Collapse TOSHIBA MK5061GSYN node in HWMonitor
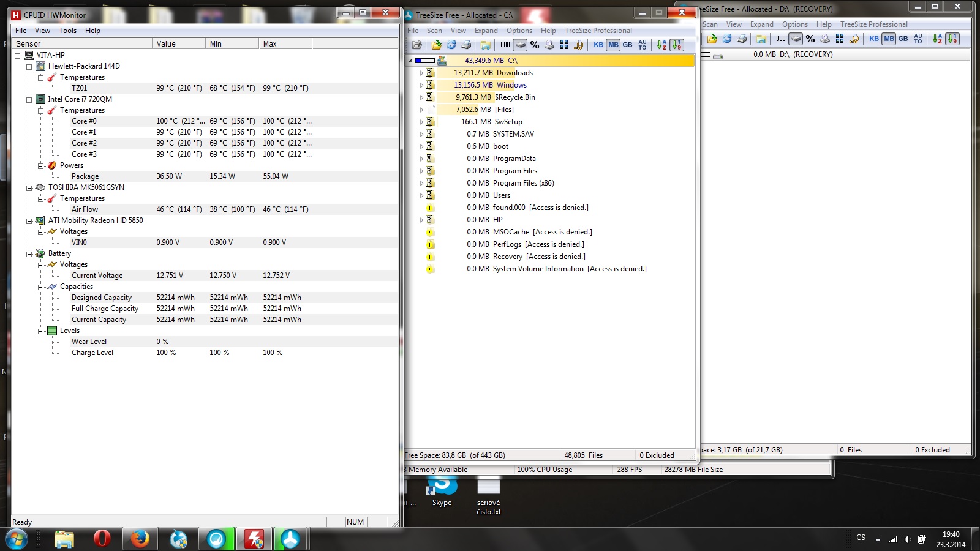Viewport: 980px width, 551px height. (29, 187)
